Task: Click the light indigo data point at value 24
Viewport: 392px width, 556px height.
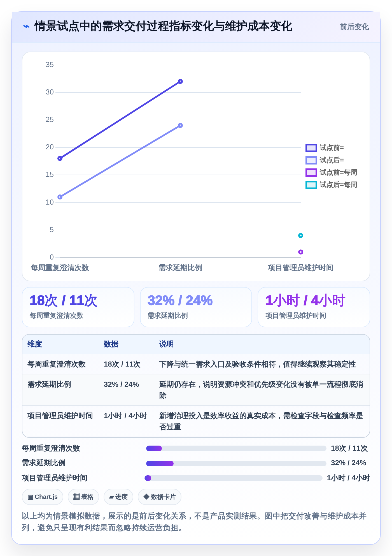Action: [x=180, y=126]
